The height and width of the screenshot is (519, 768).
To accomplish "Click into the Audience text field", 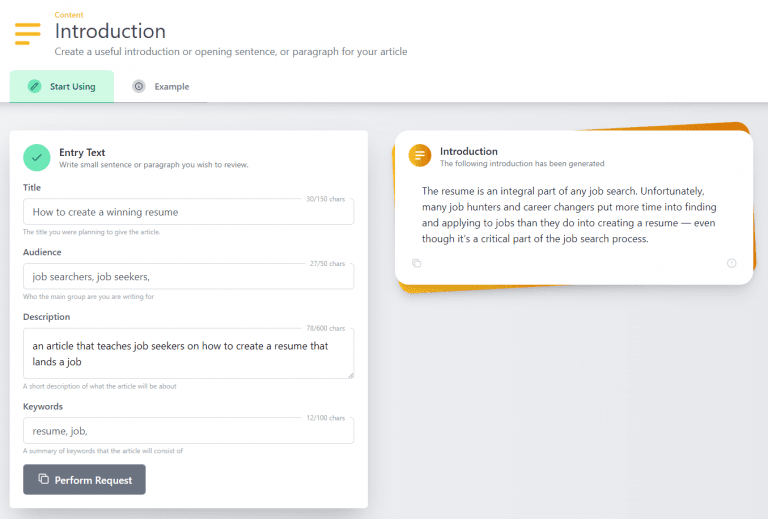I will coord(188,277).
